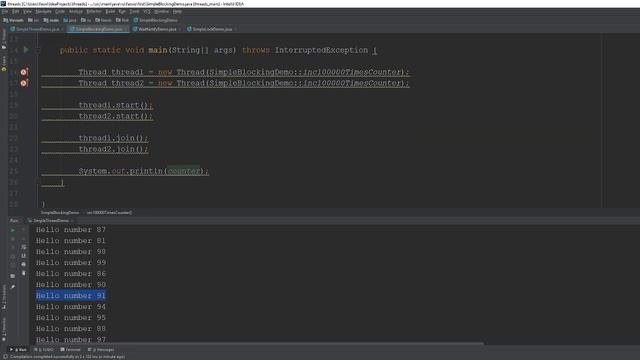Collapse the main method fold marker
The image size is (640, 360).
click(x=38, y=50)
